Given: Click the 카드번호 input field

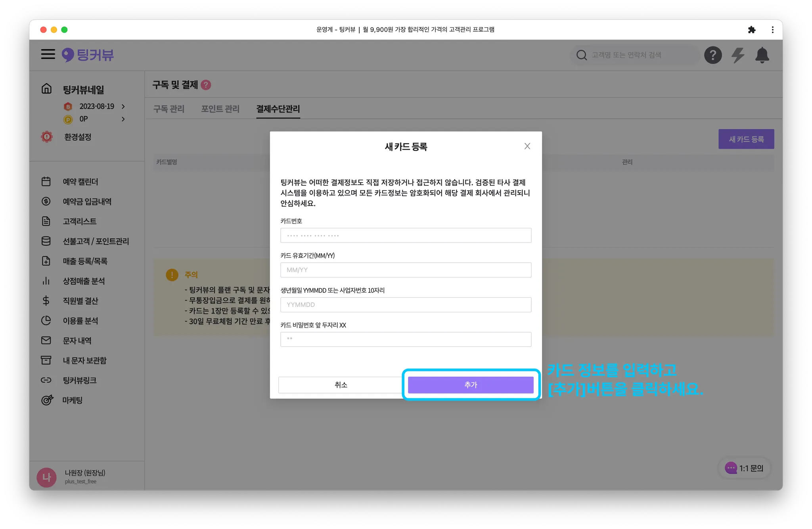Looking at the screenshot, I should point(406,235).
